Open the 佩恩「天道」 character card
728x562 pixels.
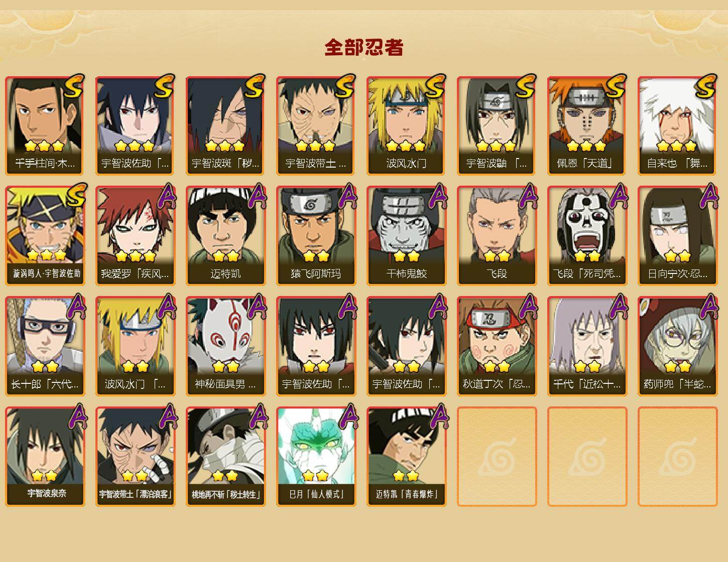(587, 125)
